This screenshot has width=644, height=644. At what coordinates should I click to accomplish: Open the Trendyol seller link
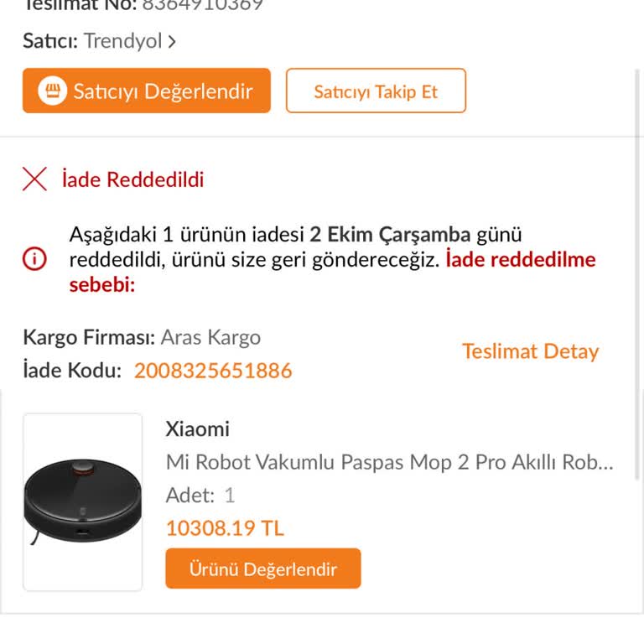122,41
